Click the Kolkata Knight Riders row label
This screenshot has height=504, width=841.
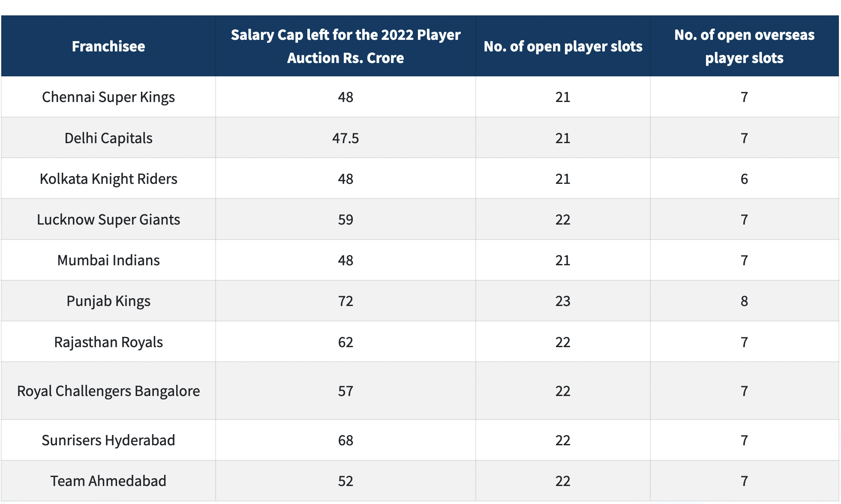pos(108,179)
